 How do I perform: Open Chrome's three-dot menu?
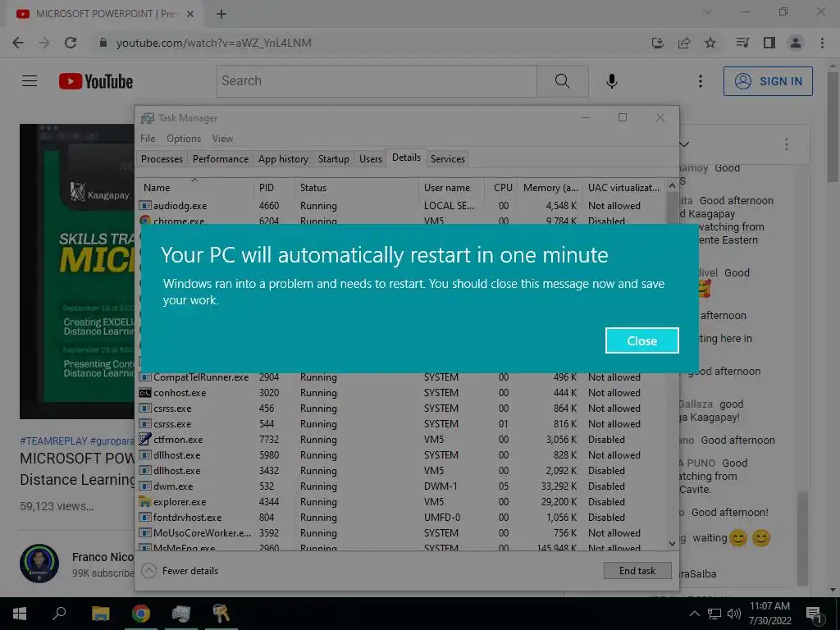(x=822, y=43)
